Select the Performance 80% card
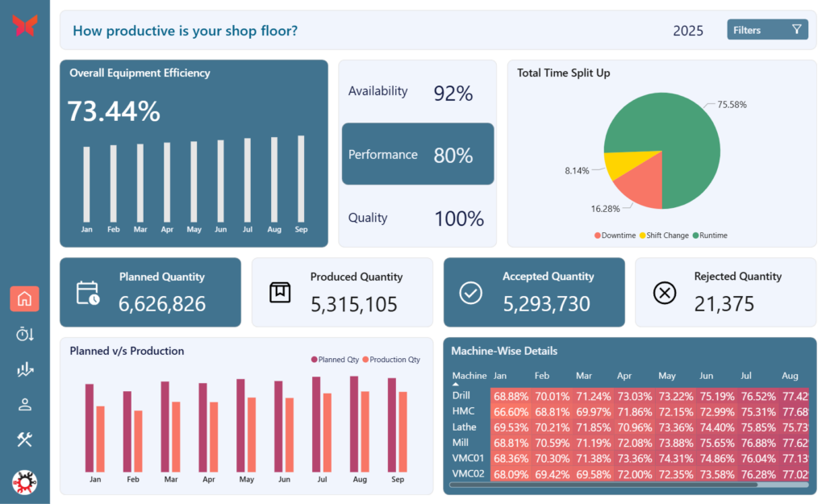The width and height of the screenshot is (826, 504). tap(417, 154)
